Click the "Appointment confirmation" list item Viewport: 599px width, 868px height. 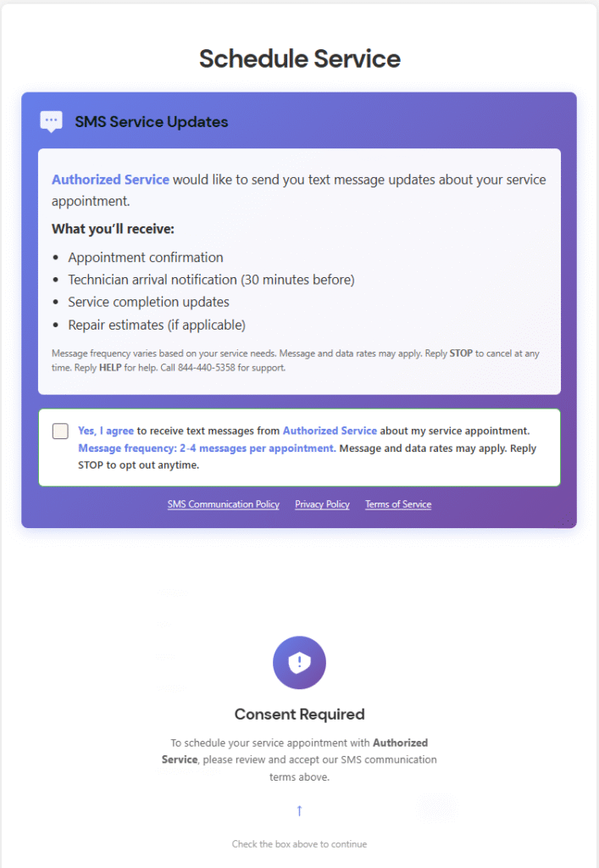pyautogui.click(x=146, y=257)
